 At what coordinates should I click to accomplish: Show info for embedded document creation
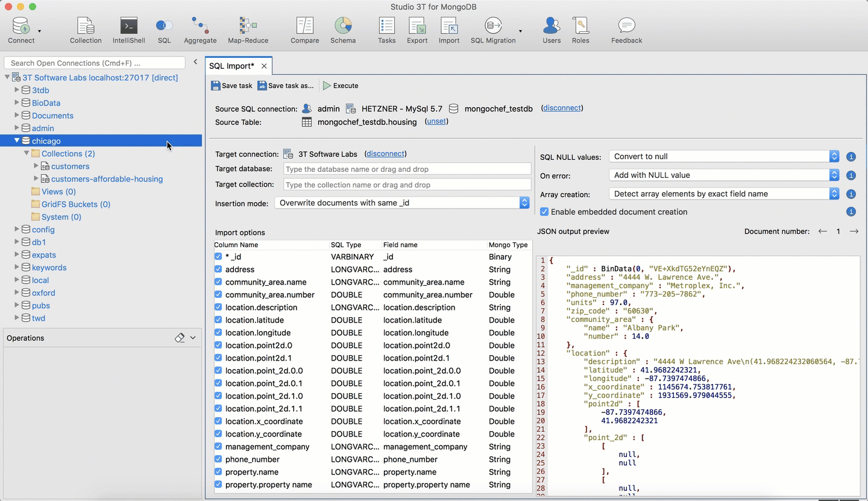click(851, 212)
